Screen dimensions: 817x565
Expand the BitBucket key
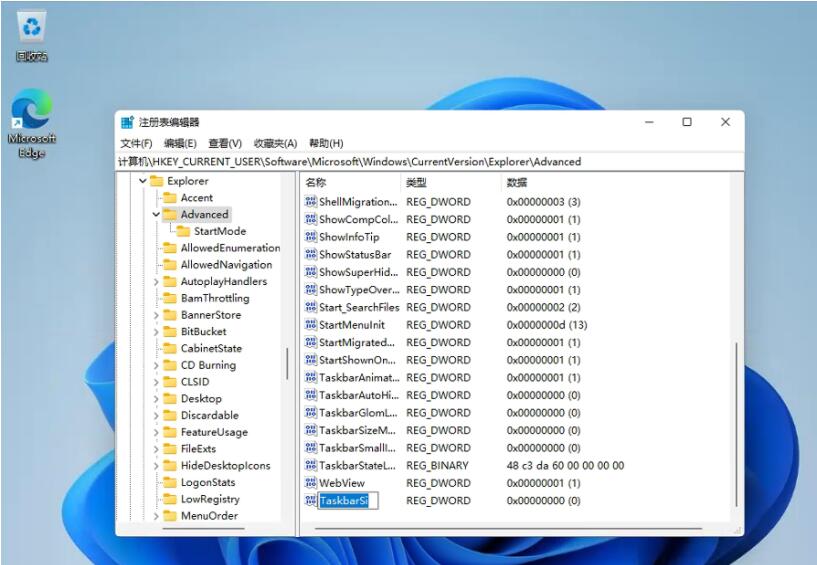click(156, 331)
